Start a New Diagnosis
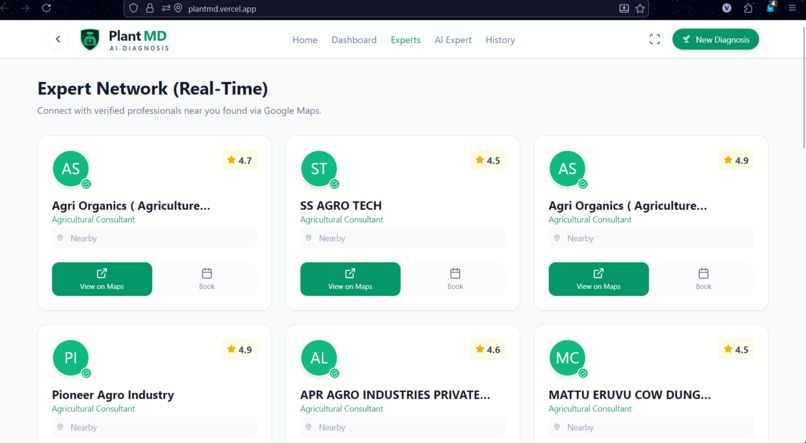 [716, 40]
